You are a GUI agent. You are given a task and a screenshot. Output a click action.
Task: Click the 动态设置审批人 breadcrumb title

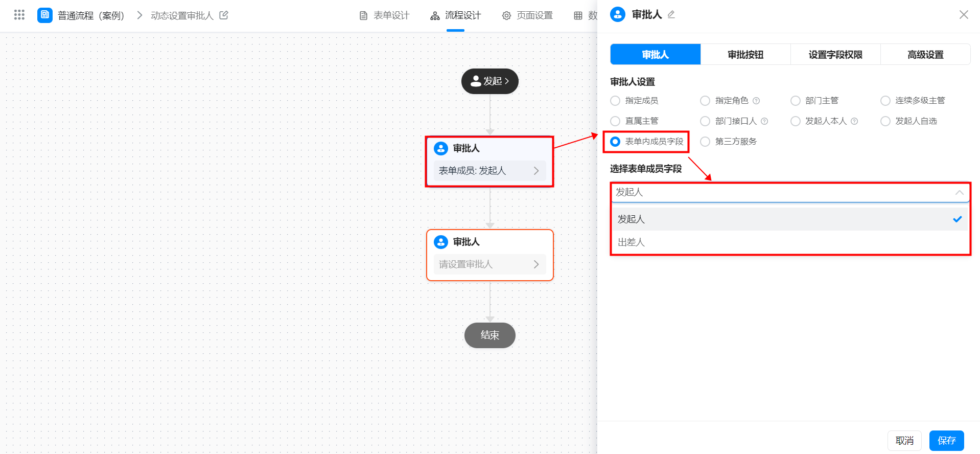point(182,15)
